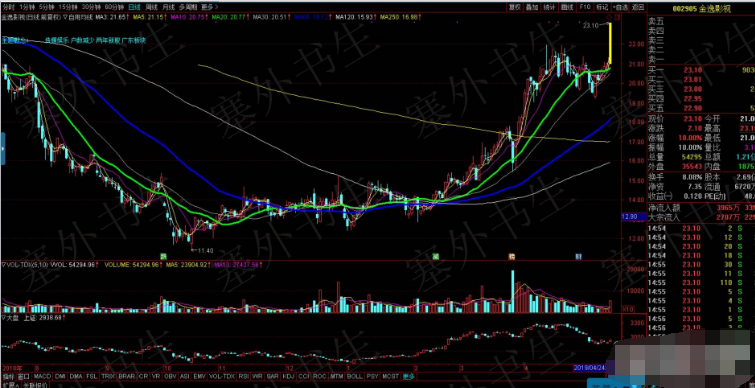755x388 pixels.
Task: Select the VR indicator tab
Action: tap(156, 376)
